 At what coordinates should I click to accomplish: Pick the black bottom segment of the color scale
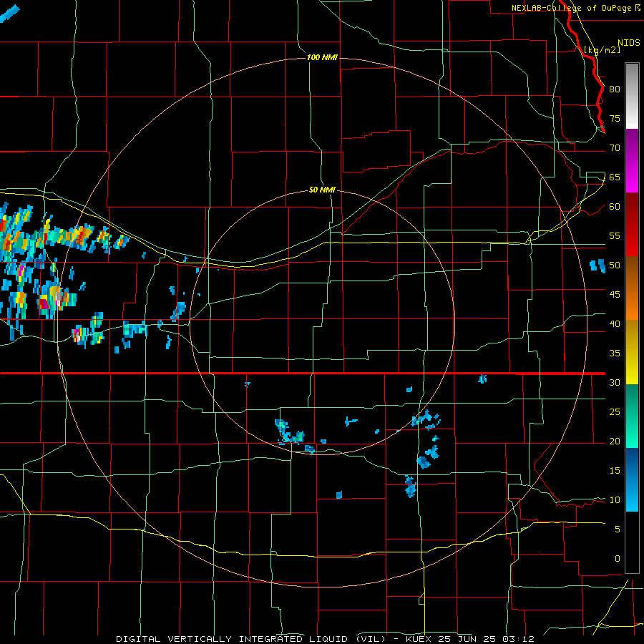click(x=632, y=542)
